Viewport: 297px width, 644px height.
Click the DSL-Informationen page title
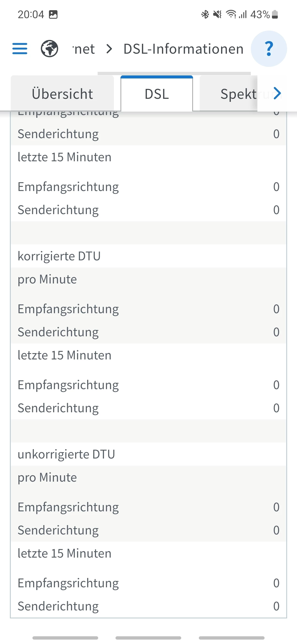click(183, 49)
